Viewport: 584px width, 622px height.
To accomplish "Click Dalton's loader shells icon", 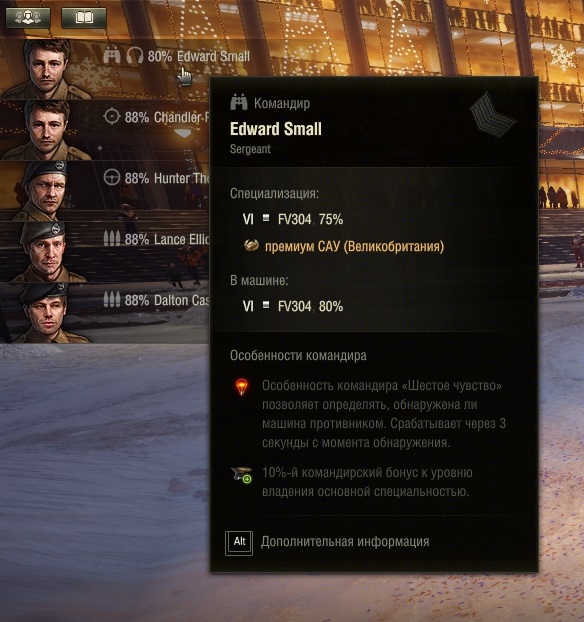I will tap(112, 300).
